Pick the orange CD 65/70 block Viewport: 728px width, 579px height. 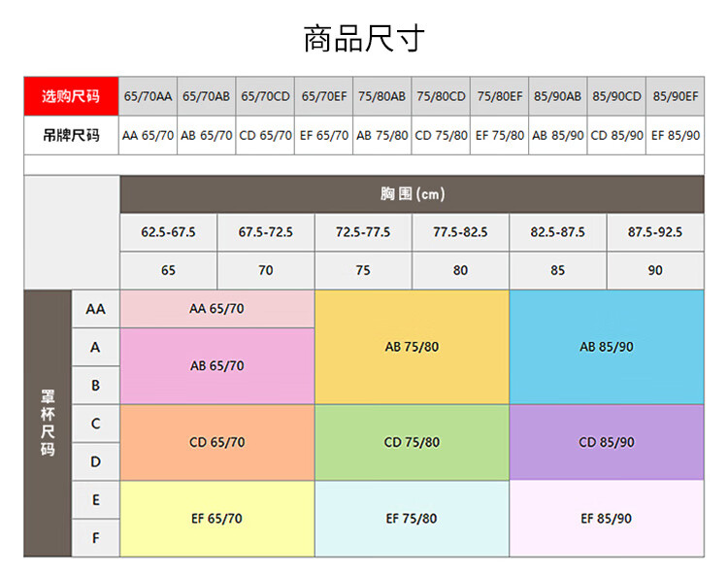216,442
